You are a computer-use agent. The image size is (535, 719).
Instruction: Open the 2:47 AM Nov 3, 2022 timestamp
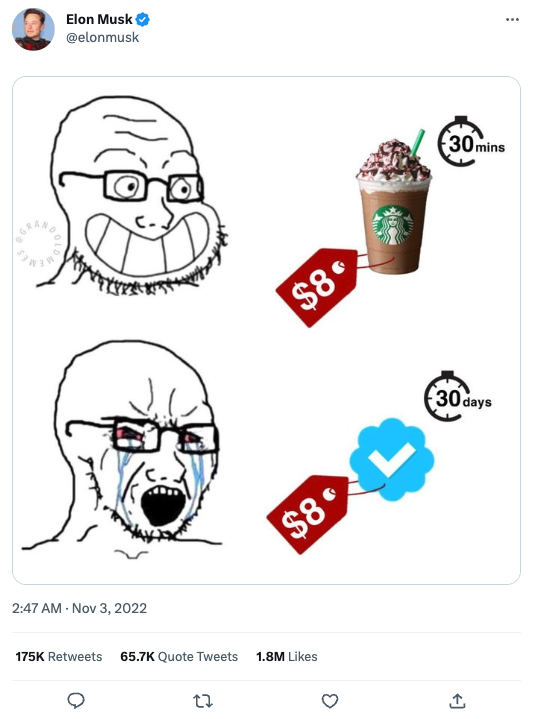coord(79,608)
